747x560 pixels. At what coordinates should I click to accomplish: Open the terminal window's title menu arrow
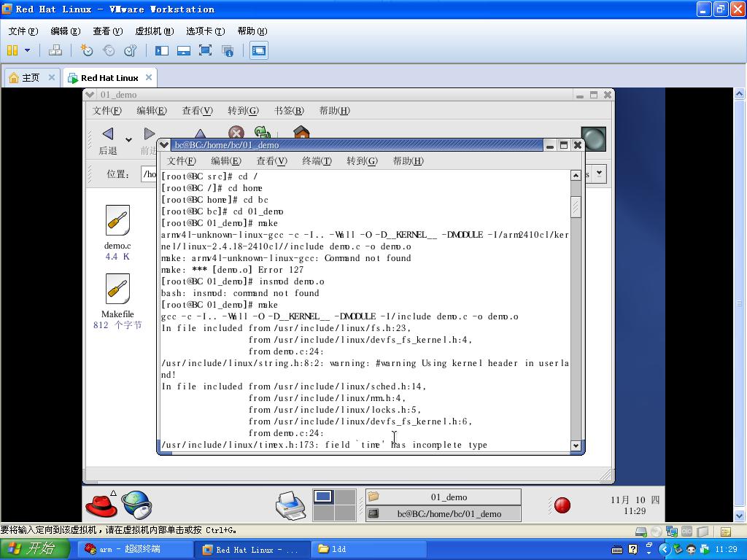[163, 145]
